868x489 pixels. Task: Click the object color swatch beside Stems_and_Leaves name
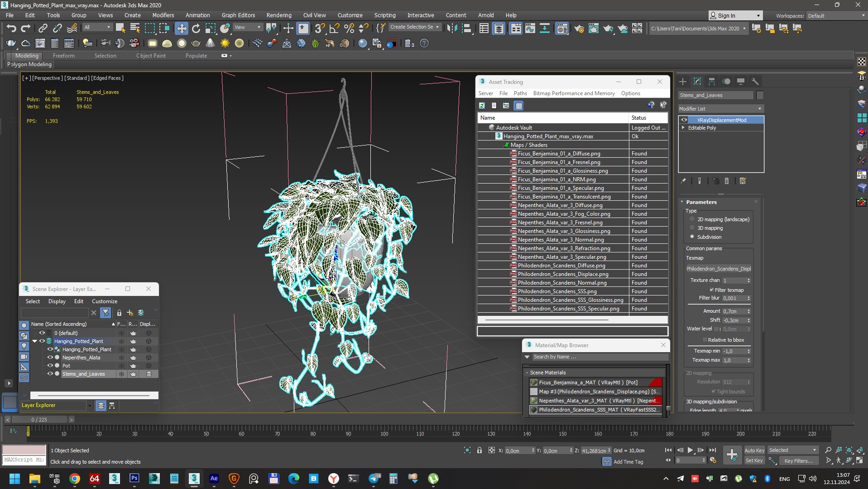click(x=760, y=95)
